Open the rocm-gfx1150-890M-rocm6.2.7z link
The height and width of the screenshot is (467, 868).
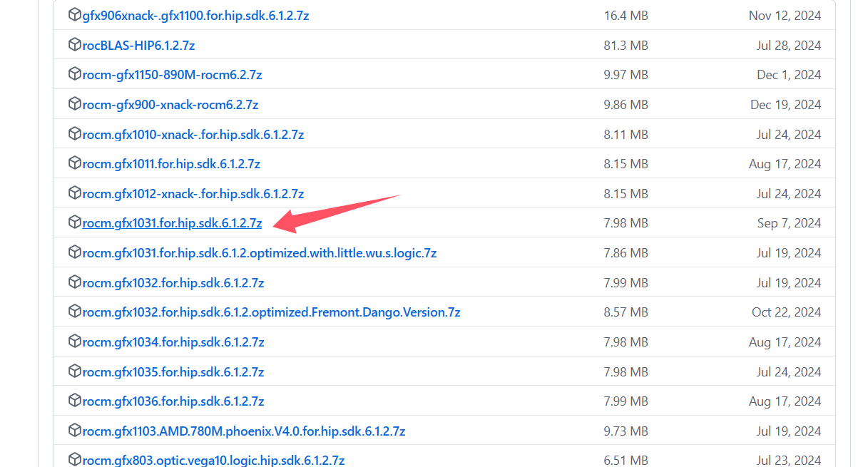click(172, 75)
